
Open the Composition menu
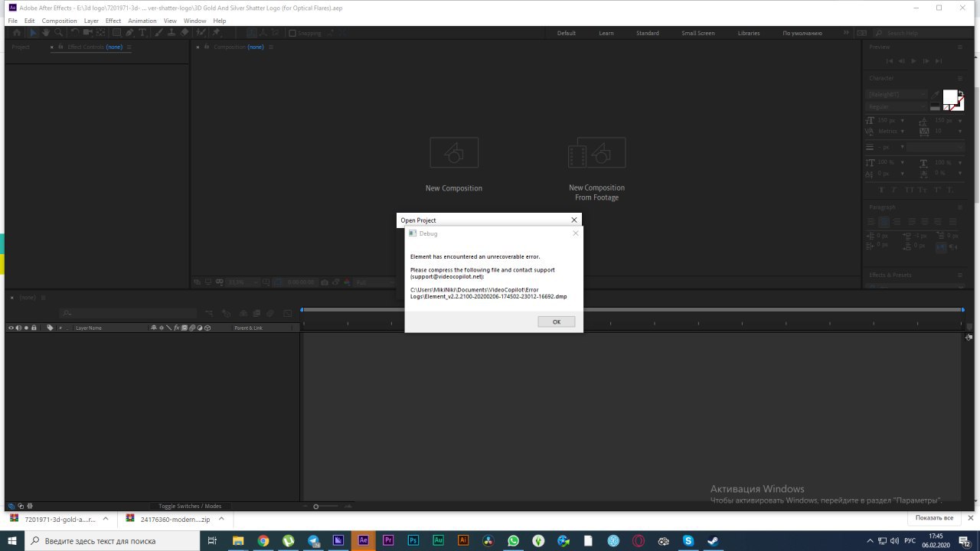coord(59,21)
